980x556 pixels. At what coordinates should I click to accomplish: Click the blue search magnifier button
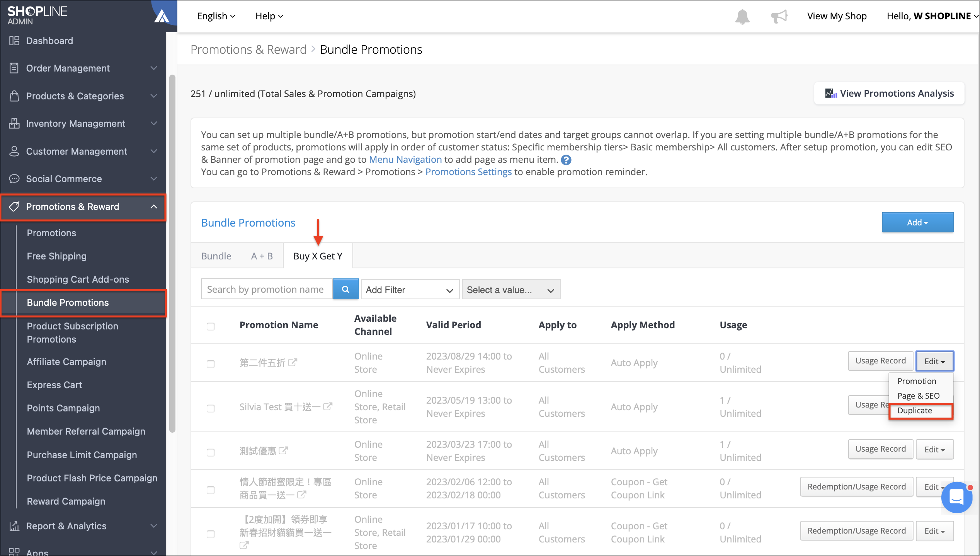pos(345,289)
